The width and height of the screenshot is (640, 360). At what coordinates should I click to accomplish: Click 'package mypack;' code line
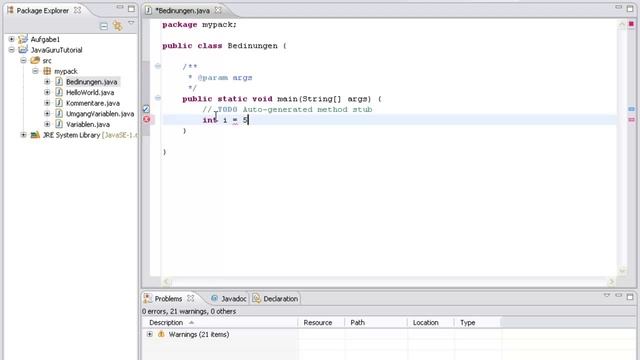[199, 24]
